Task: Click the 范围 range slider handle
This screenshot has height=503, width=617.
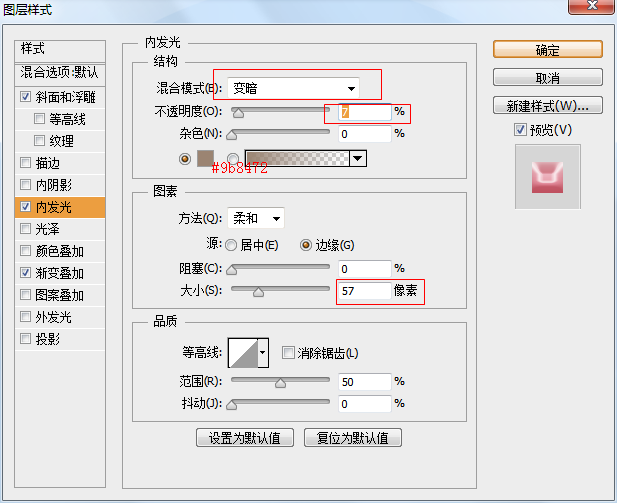Action: 281,383
